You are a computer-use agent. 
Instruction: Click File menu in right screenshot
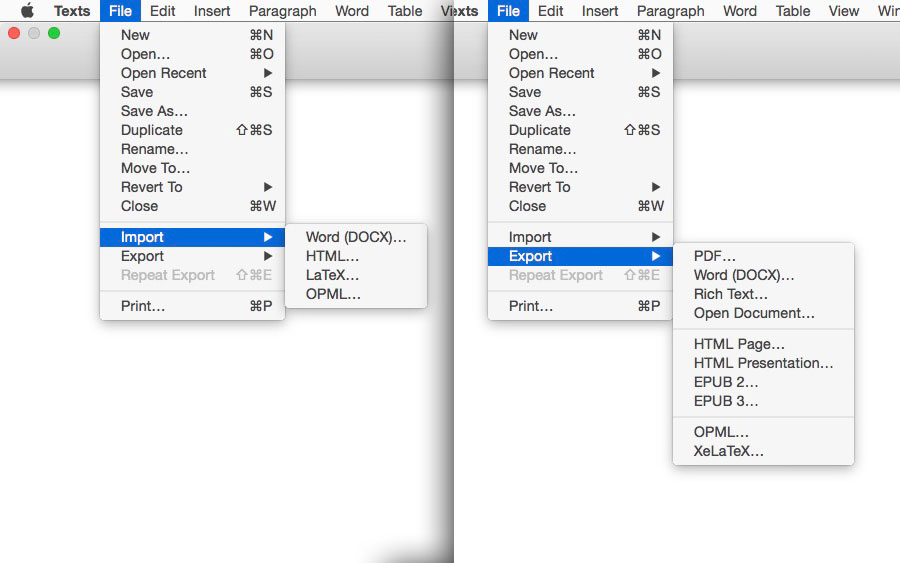(x=509, y=11)
